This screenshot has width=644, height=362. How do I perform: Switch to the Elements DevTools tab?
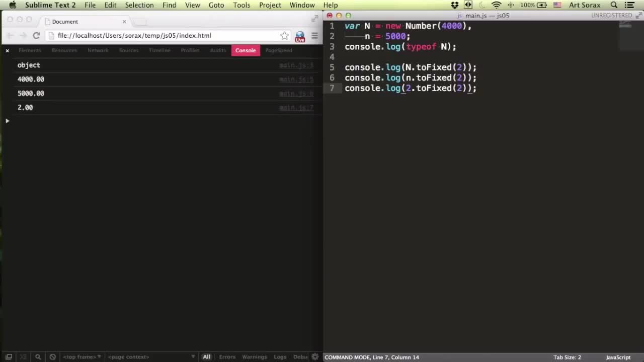coord(30,50)
